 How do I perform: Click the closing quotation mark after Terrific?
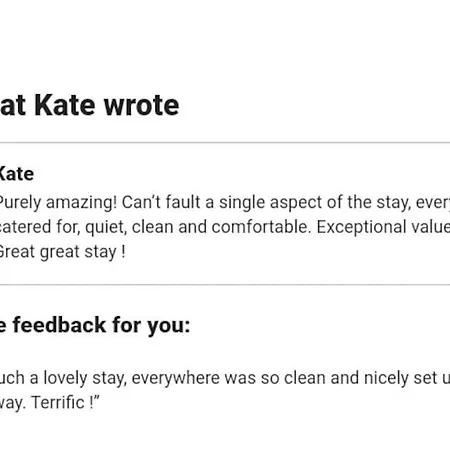[x=97, y=398]
